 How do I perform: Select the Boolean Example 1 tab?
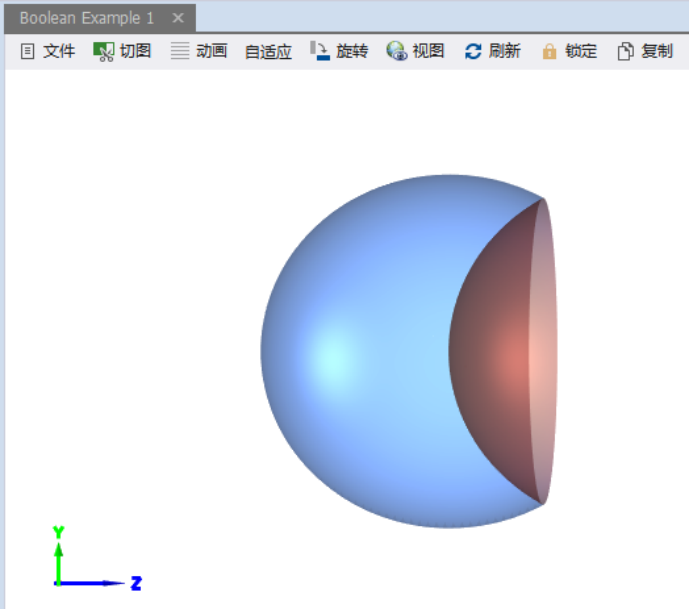(87, 18)
